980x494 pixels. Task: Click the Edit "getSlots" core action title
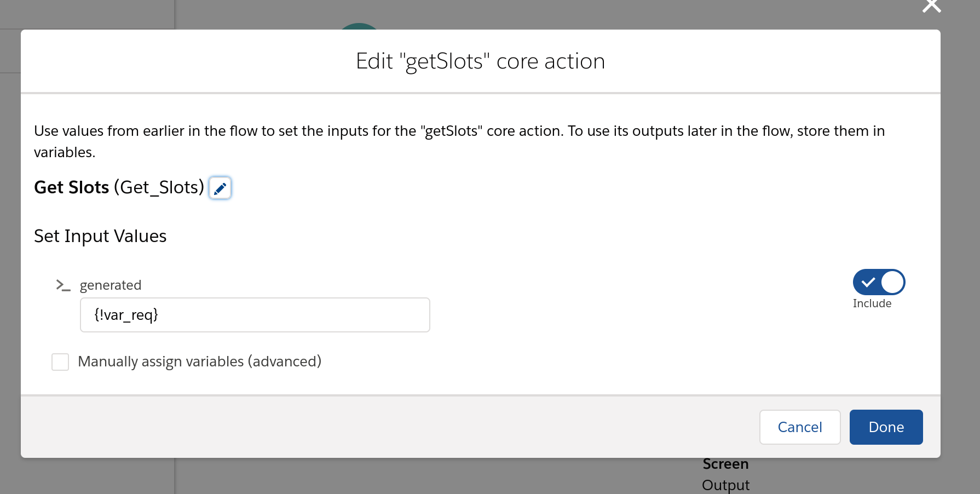pyautogui.click(x=480, y=61)
